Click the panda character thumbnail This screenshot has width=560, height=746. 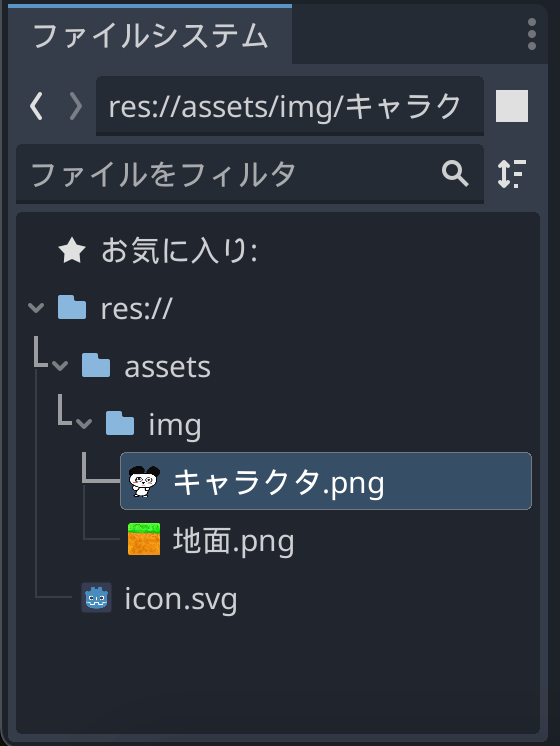144,481
